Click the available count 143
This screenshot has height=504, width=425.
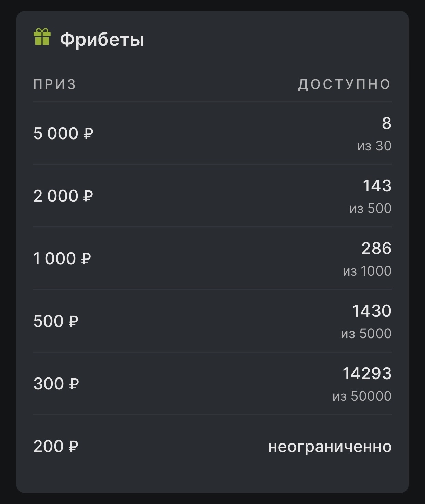click(377, 186)
